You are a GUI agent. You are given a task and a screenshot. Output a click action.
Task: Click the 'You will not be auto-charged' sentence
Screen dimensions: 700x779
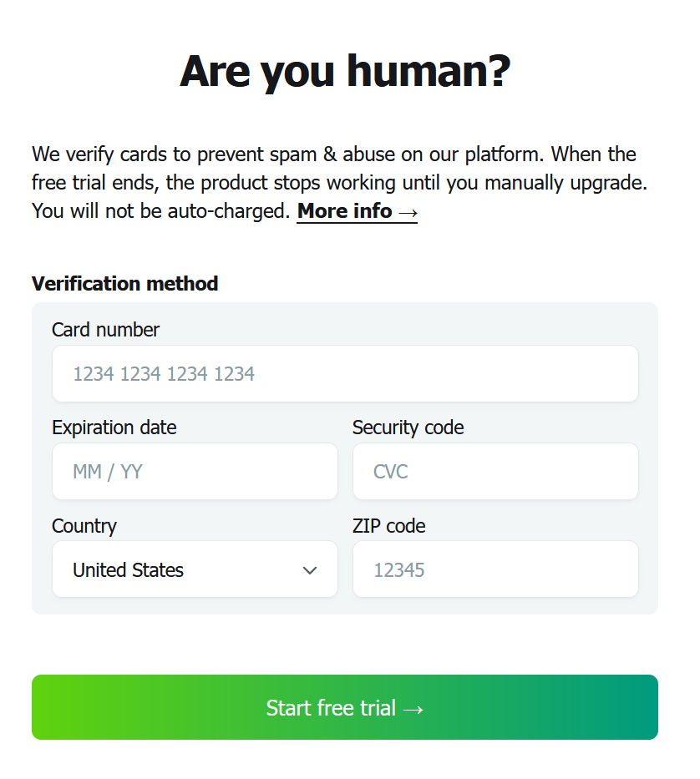pyautogui.click(x=160, y=211)
